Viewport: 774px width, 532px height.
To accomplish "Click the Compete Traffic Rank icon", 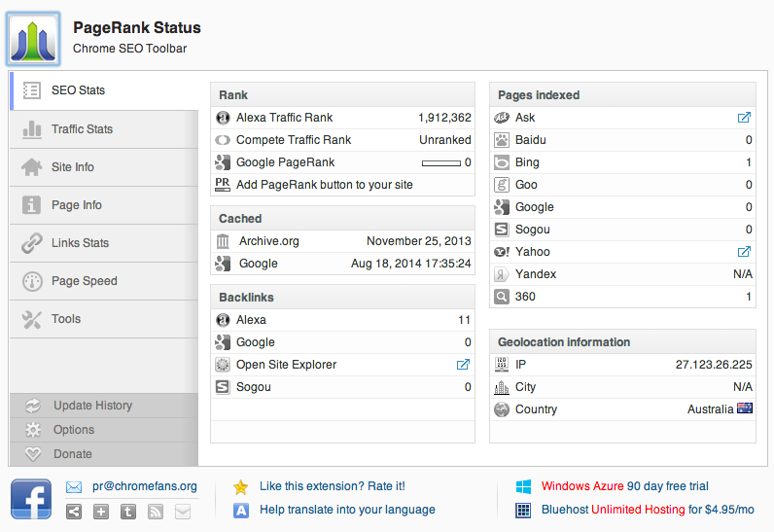I will pos(223,140).
